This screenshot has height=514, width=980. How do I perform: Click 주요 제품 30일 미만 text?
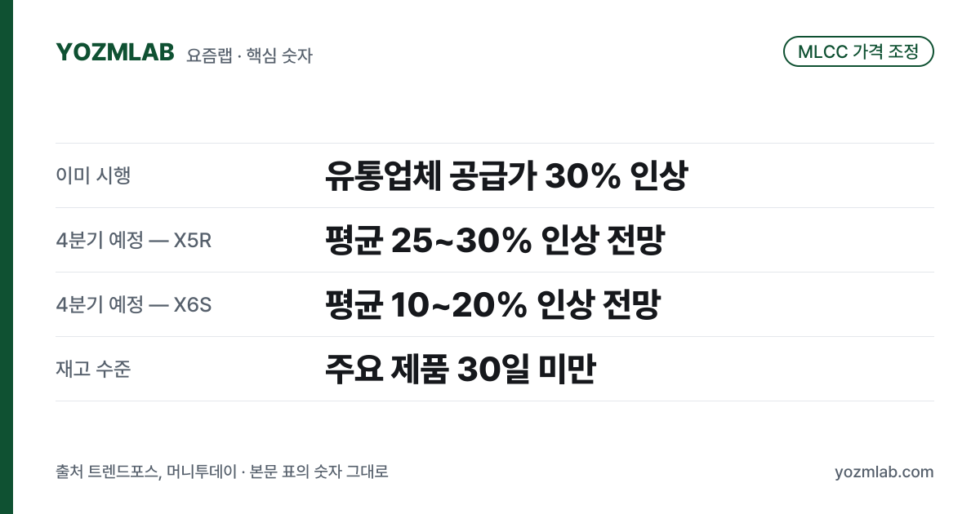click(x=460, y=369)
